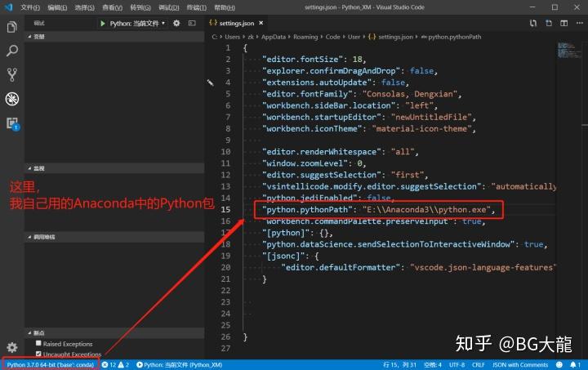588x370 pixels.
Task: Click the VS Code logo icon
Action: [8, 7]
